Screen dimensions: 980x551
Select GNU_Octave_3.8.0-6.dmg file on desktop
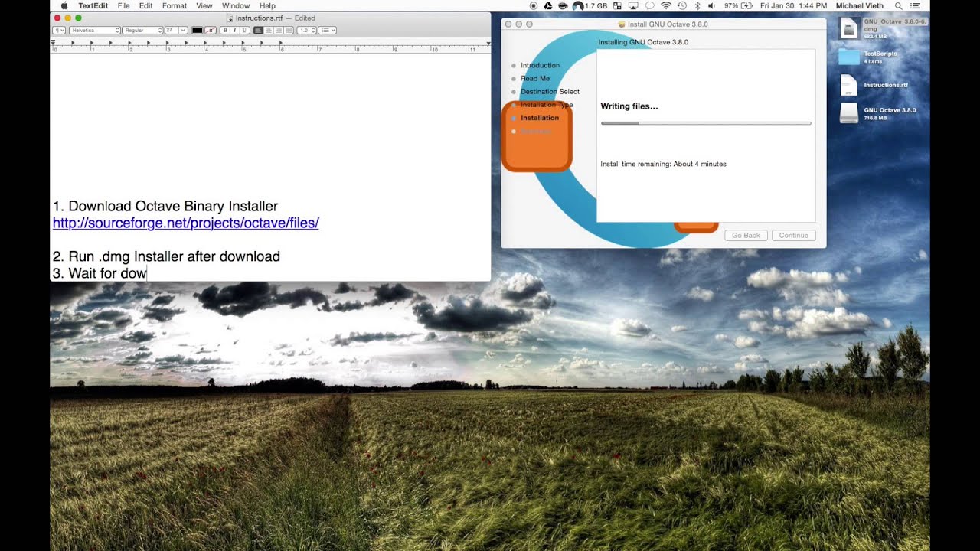pyautogui.click(x=849, y=28)
